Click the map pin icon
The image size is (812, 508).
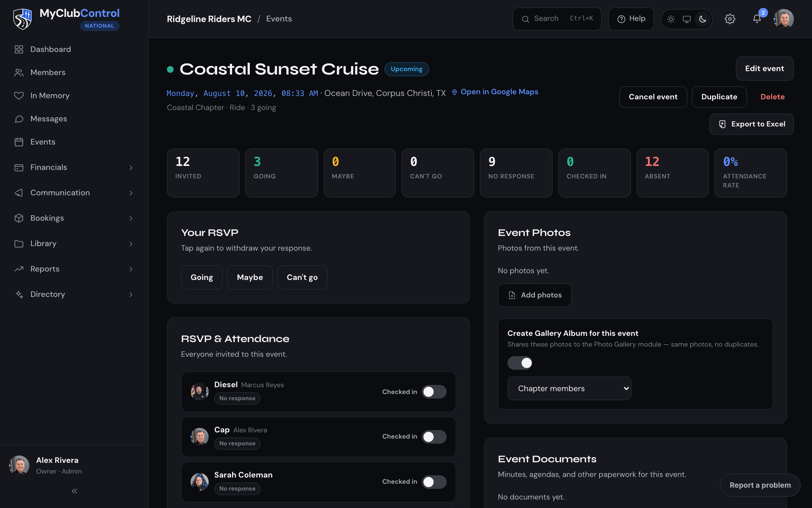(x=454, y=92)
